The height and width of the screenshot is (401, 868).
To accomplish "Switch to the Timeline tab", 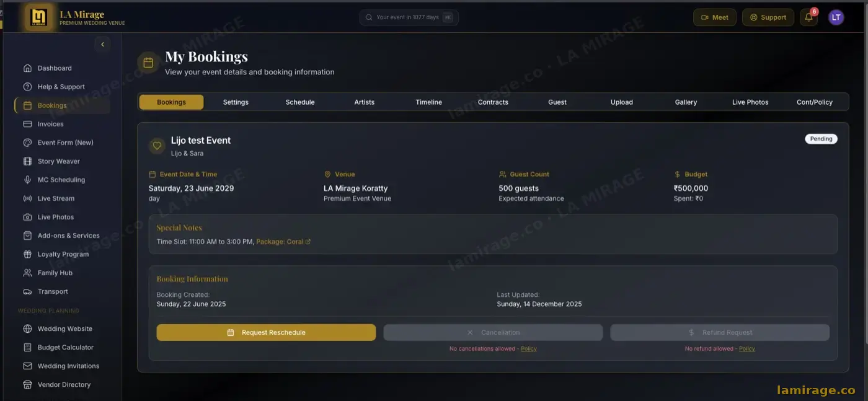I will pos(429,102).
